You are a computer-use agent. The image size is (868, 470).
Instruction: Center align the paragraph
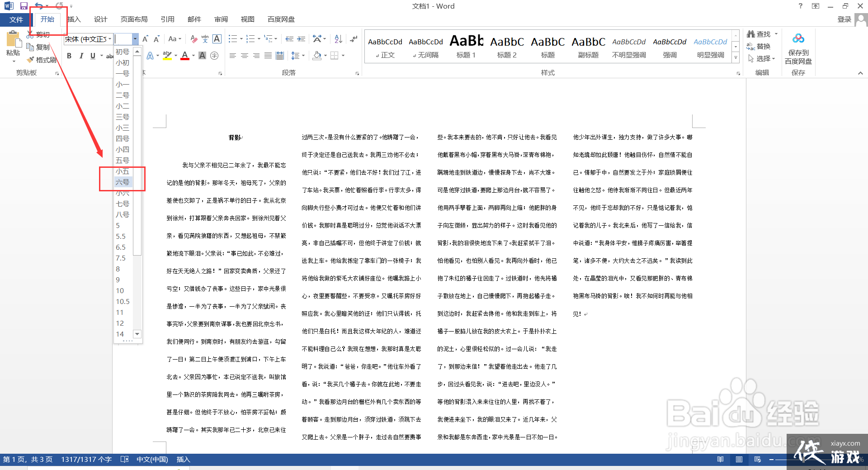245,56
